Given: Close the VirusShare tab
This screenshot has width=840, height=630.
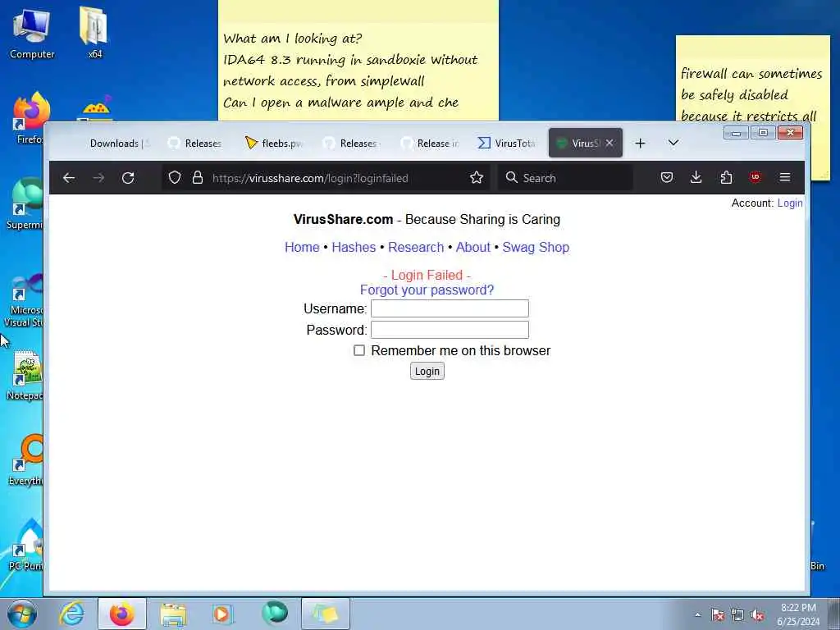Looking at the screenshot, I should (x=609, y=143).
